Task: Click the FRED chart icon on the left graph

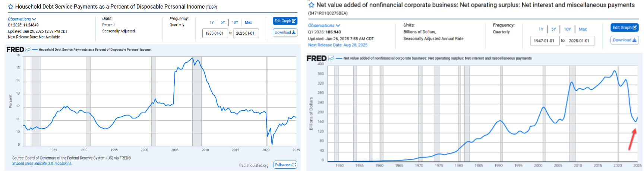Action: (x=28, y=49)
